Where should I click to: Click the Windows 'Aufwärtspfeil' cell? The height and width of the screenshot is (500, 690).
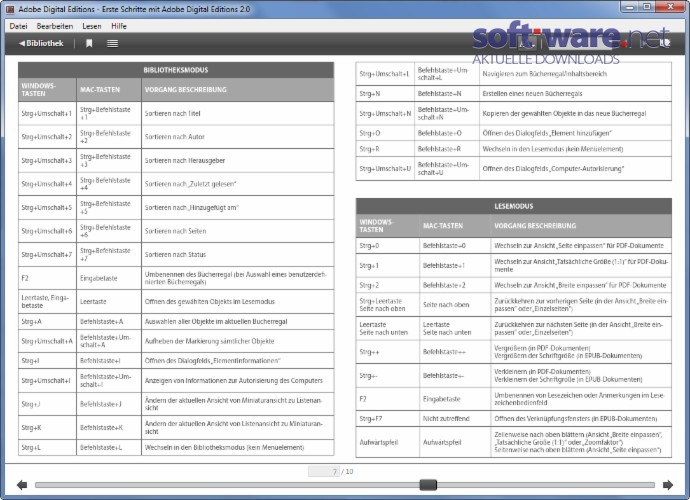point(388,442)
